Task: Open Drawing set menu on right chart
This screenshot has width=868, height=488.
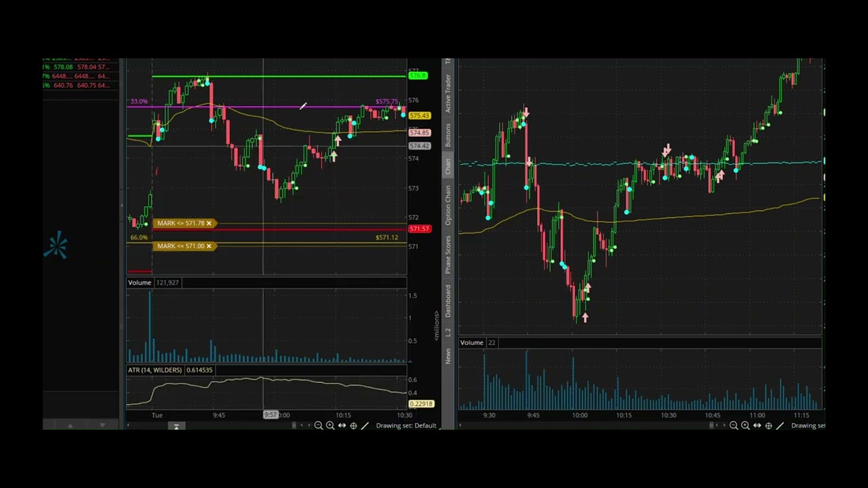Action: click(808, 426)
